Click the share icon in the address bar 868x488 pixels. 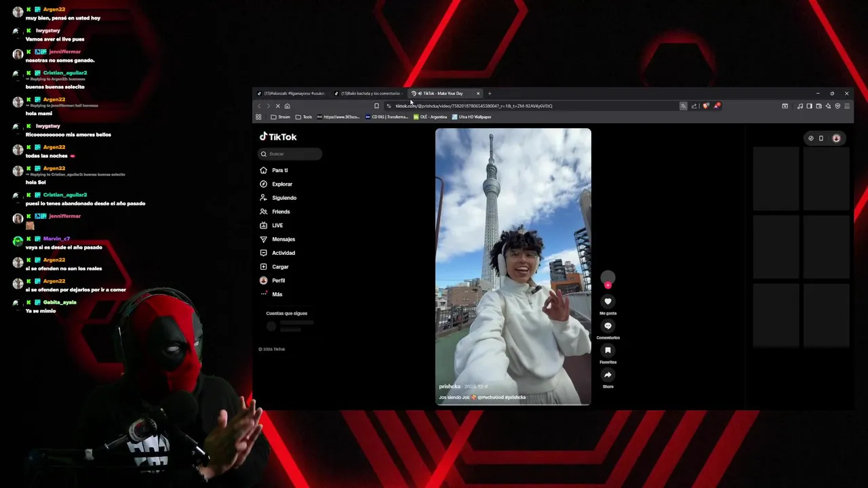point(694,106)
